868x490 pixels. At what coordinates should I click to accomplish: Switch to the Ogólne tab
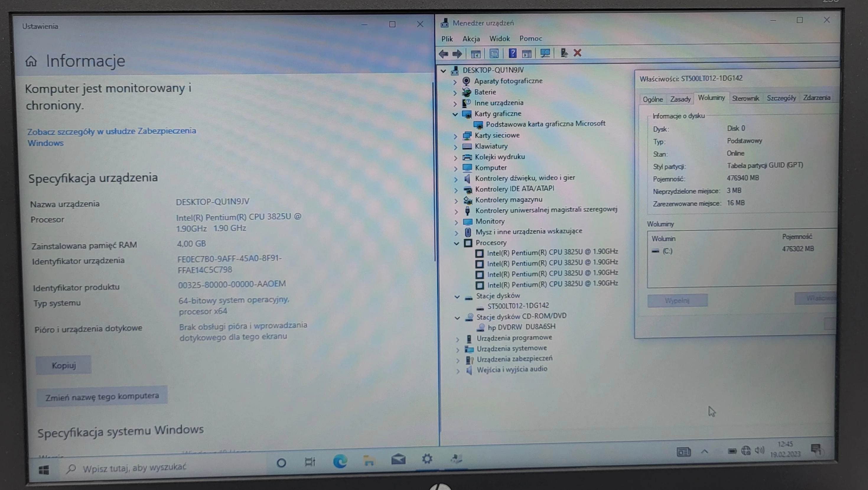653,99
